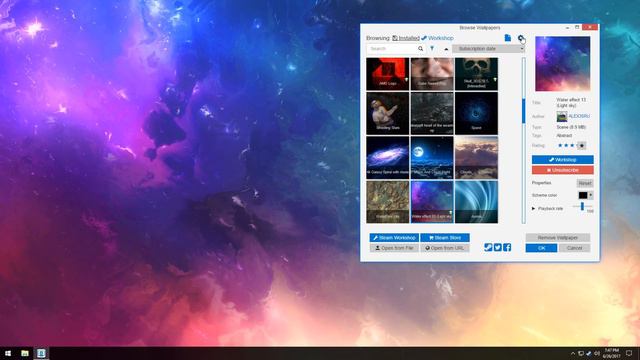The image size is (640, 360).
Task: Expand the Playback rate triangle
Action: (533, 209)
